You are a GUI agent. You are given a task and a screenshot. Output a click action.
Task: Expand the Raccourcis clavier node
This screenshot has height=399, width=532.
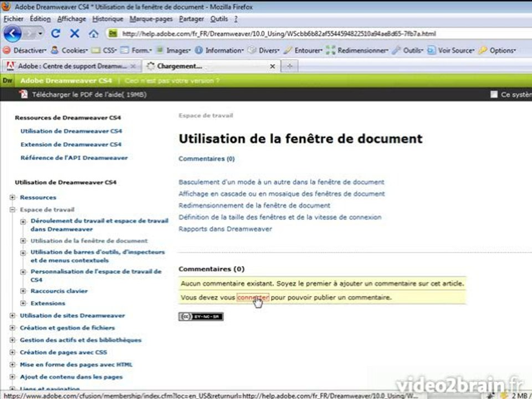23,291
